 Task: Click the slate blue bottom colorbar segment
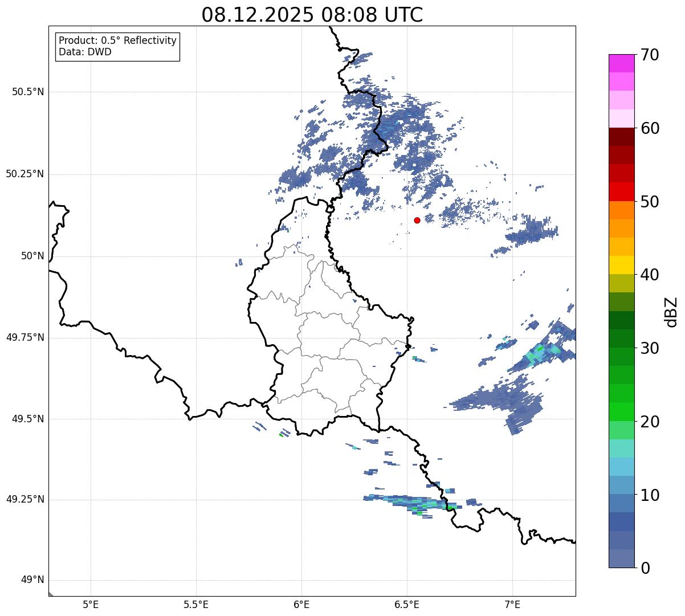(622, 558)
